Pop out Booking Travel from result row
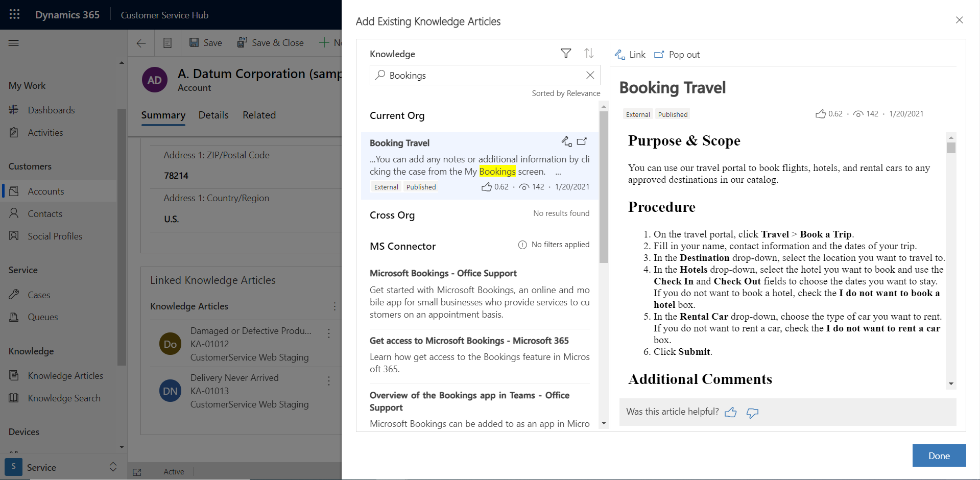The image size is (980, 480). click(x=582, y=141)
